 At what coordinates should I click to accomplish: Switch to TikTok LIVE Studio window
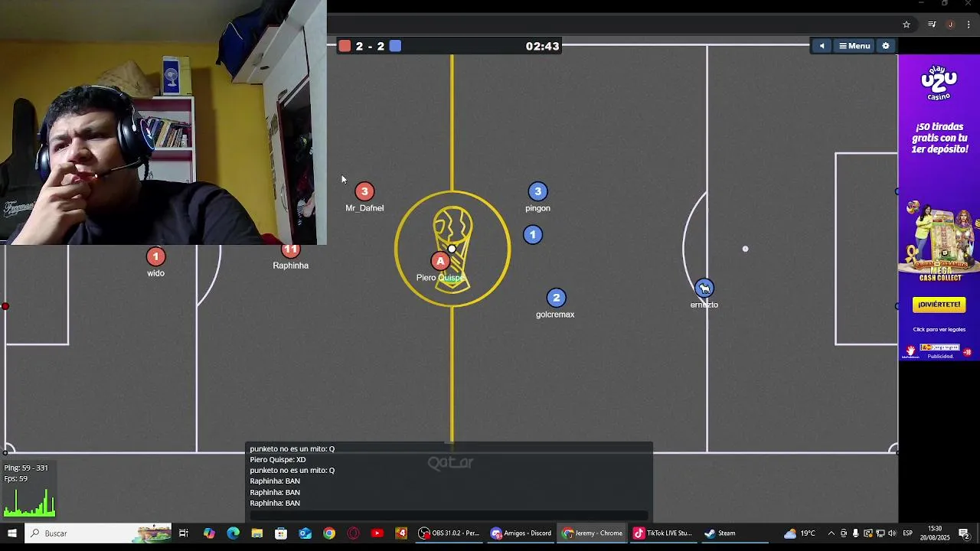click(x=663, y=533)
